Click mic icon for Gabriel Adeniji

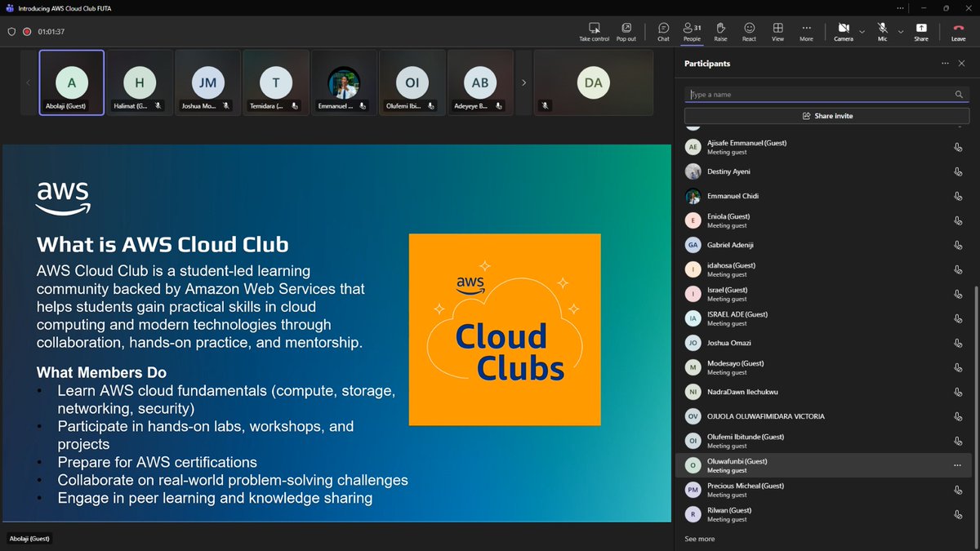coord(957,246)
